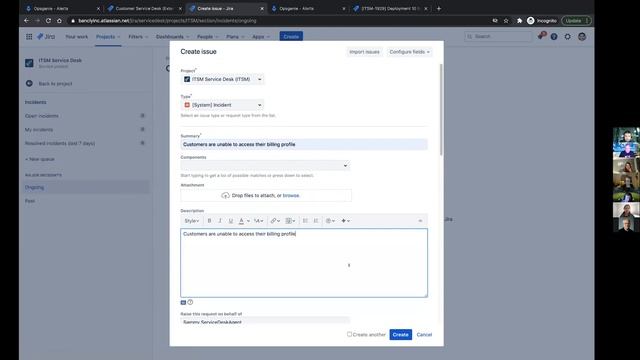Insert a bulleted list
The width and height of the screenshot is (640, 360).
(305, 221)
